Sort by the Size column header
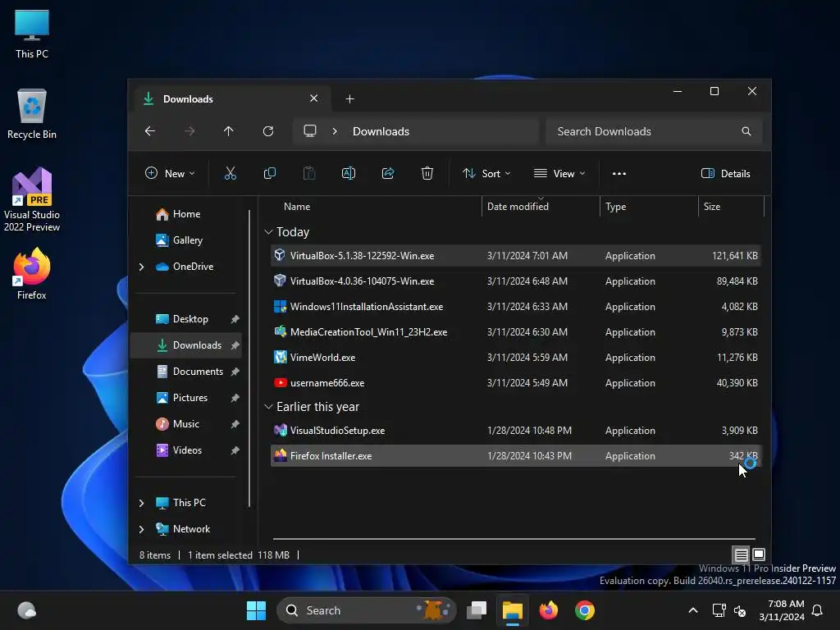This screenshot has height=630, width=840. tap(731, 206)
